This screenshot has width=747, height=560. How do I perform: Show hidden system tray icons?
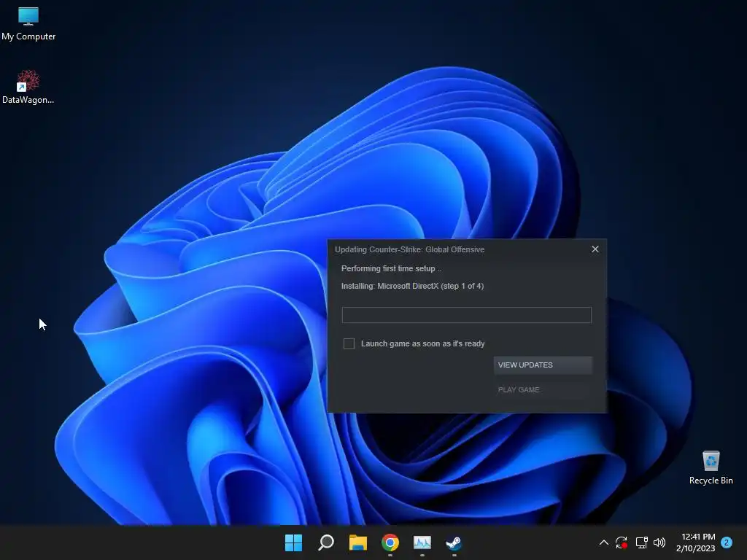(x=603, y=542)
